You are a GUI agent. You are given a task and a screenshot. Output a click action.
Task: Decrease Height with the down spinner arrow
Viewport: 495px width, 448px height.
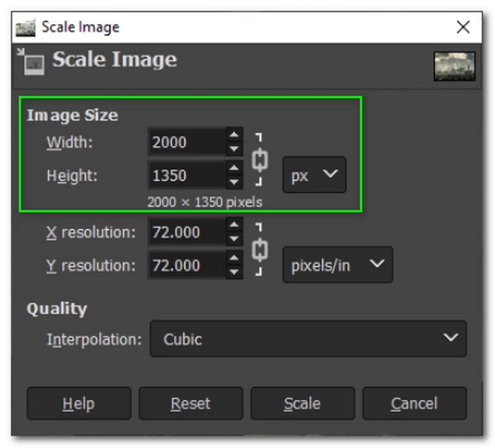tap(234, 183)
